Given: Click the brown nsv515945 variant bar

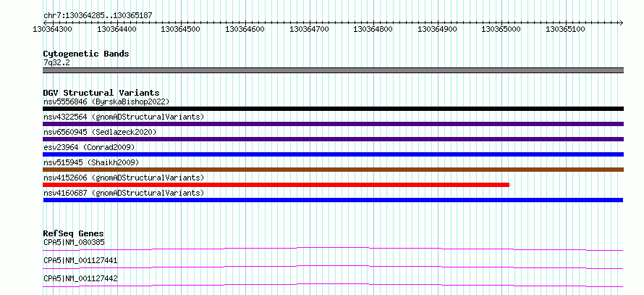Looking at the screenshot, I should coord(333,170).
